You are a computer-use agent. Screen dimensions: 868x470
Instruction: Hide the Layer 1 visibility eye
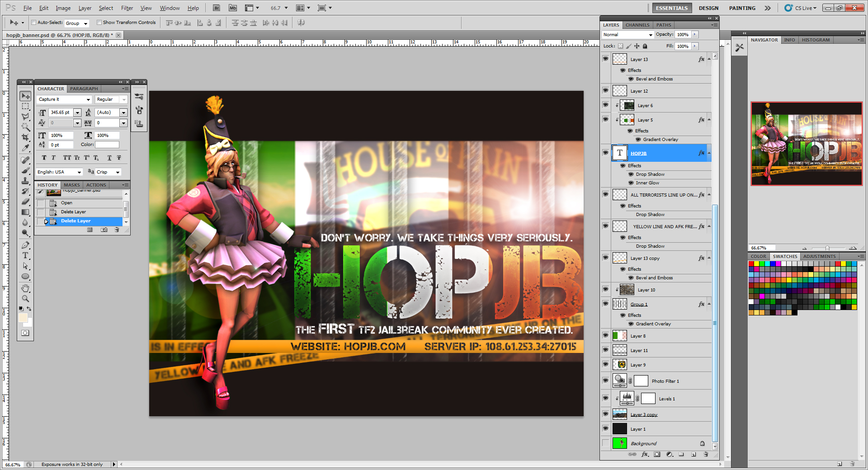pyautogui.click(x=605, y=428)
